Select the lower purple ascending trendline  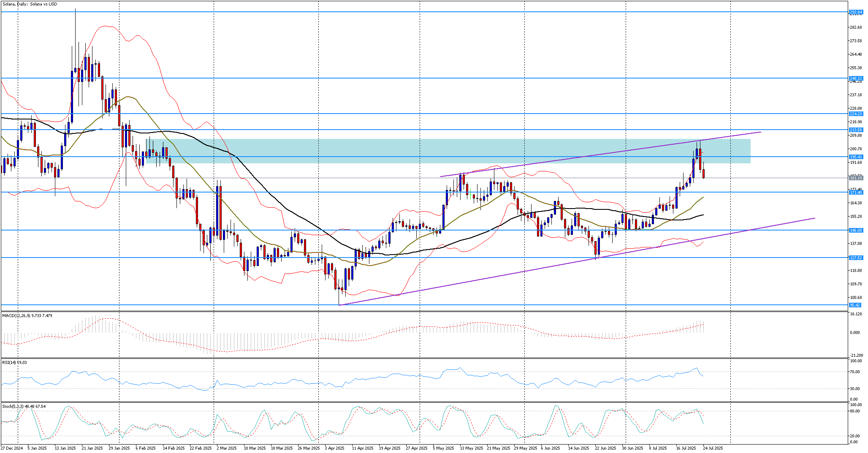click(577, 262)
